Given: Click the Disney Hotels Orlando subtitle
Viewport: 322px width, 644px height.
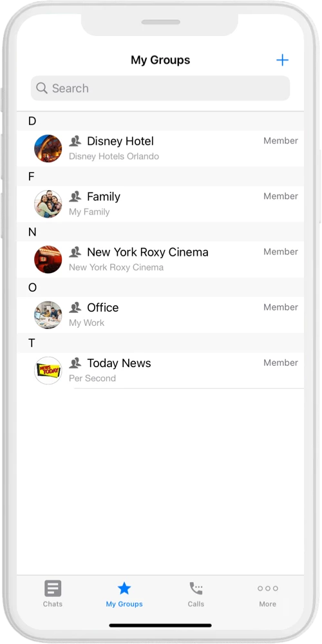Looking at the screenshot, I should click(114, 156).
